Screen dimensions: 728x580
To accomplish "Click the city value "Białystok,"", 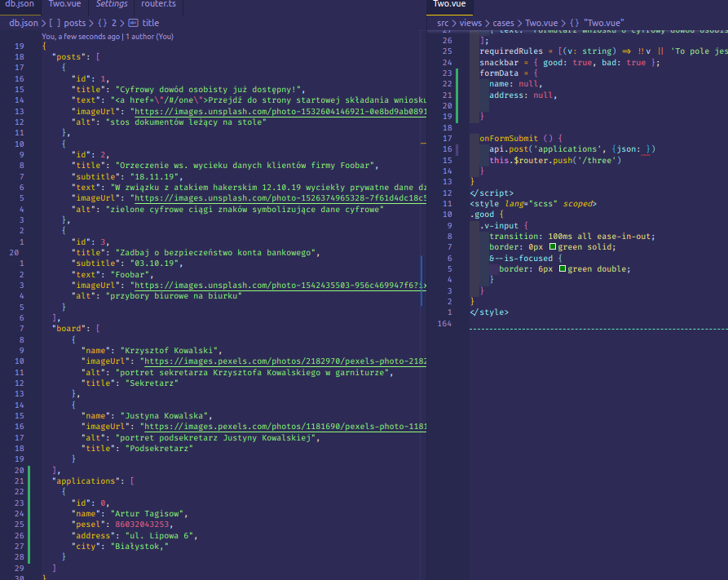I will 139,547.
